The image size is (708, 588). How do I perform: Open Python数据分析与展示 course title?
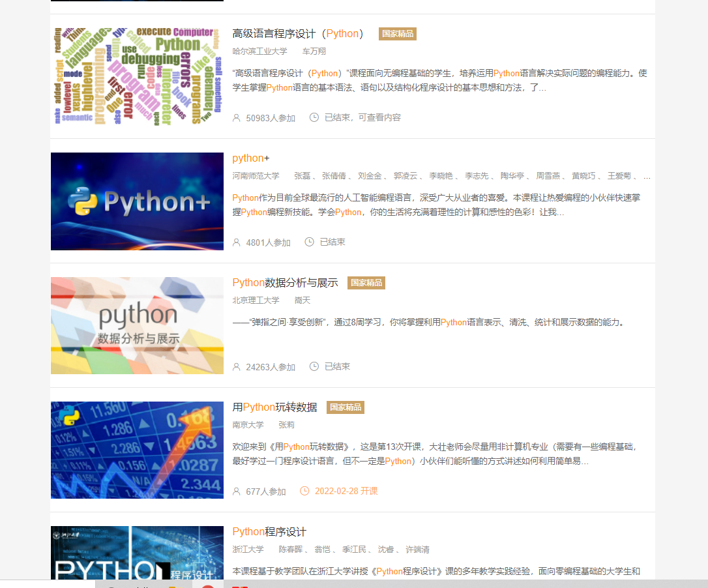285,283
